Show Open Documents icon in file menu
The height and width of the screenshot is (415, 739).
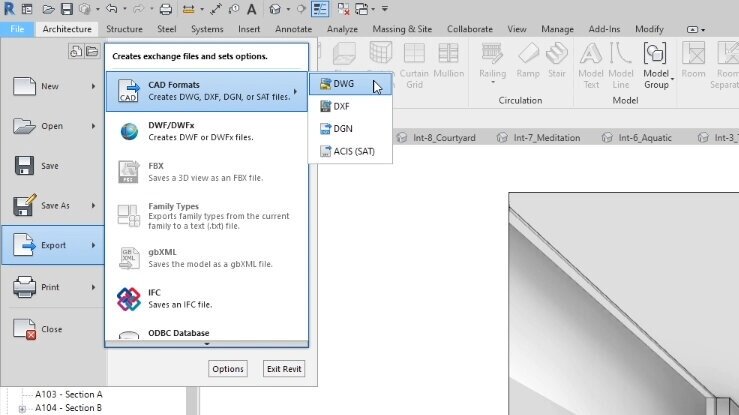tap(92, 51)
